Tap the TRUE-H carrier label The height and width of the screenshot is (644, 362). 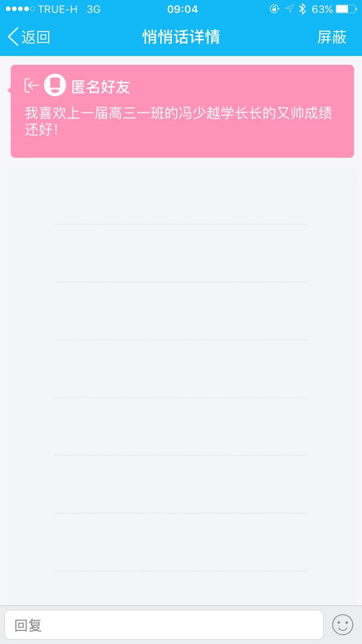point(58,9)
